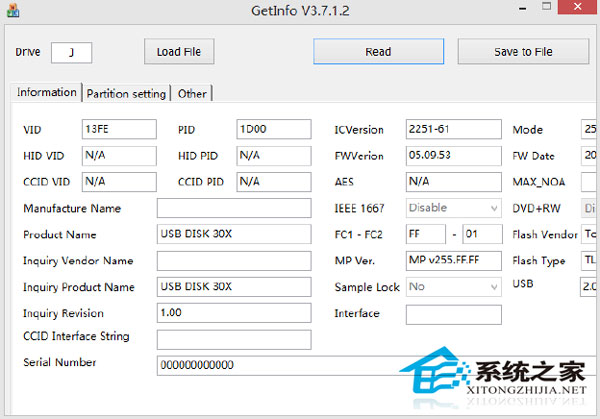The width and height of the screenshot is (600, 419).
Task: Click the USB version value field
Action: pos(590,287)
